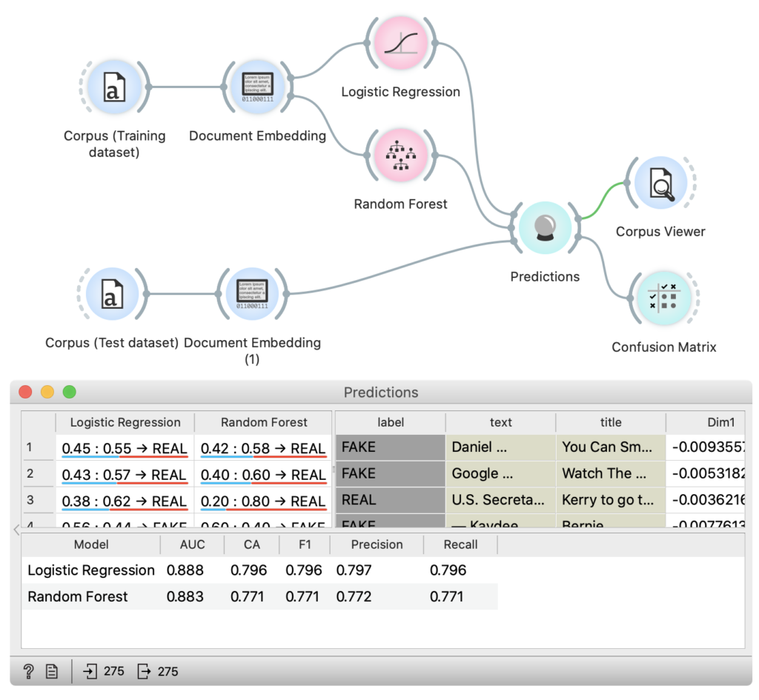The image size is (759, 700).
Task: Open the report document icon in status bar
Action: point(52,671)
